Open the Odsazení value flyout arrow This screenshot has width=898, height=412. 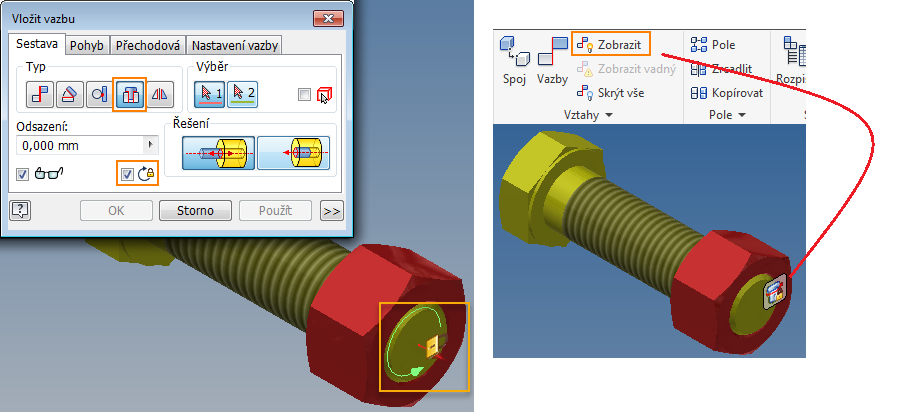tap(151, 146)
